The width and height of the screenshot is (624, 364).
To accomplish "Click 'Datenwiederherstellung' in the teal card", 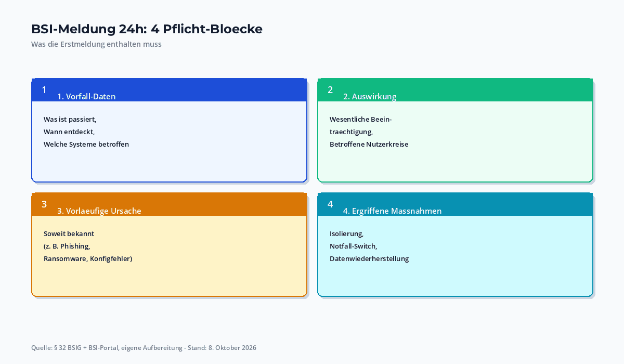I will pyautogui.click(x=369, y=259).
